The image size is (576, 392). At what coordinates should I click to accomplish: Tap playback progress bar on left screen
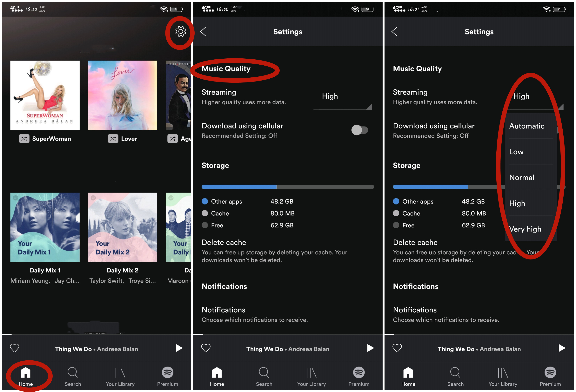pos(96,335)
